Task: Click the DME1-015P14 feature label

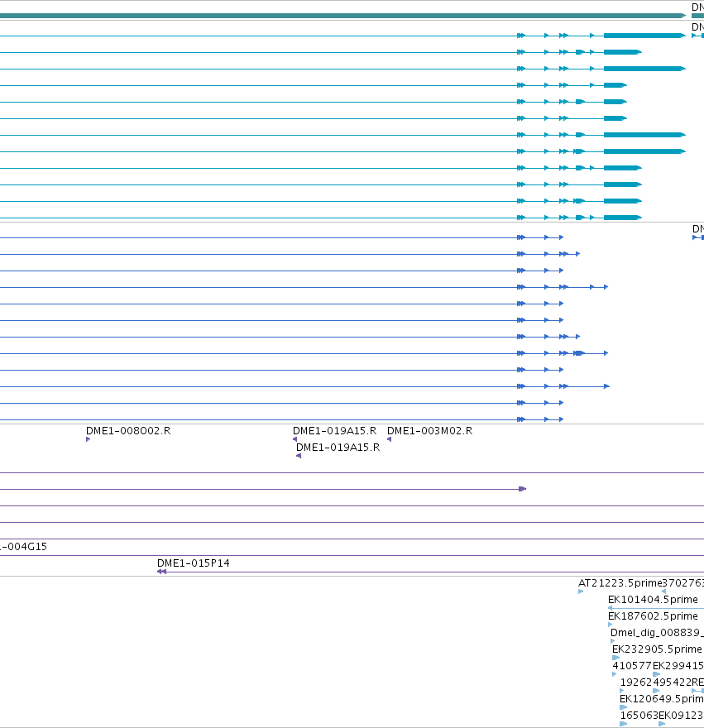Action: coord(194,563)
